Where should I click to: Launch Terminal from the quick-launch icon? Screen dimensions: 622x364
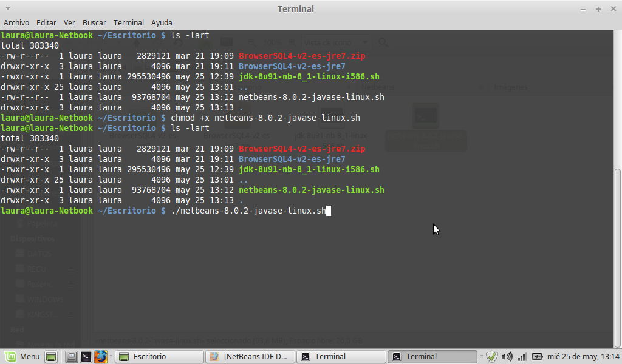[86, 357]
